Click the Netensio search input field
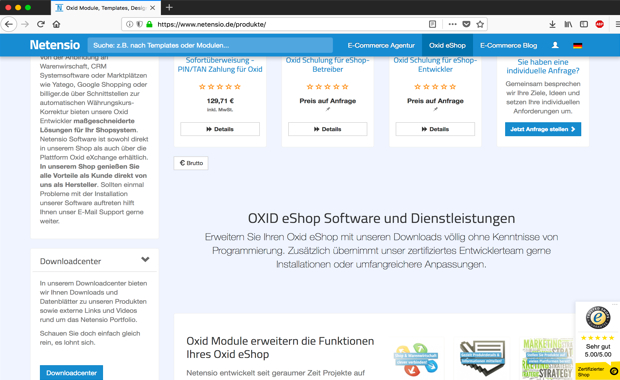This screenshot has height=380, width=620. coord(210,45)
